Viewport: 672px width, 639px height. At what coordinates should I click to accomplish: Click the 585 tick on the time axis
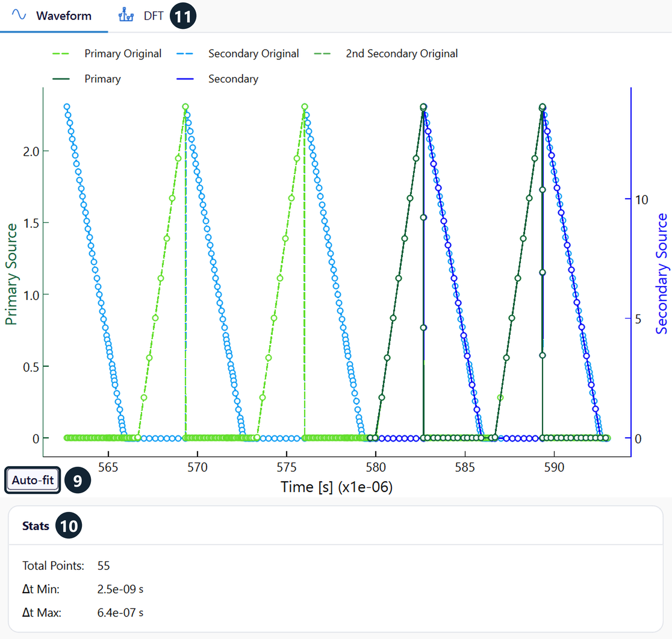465,467
